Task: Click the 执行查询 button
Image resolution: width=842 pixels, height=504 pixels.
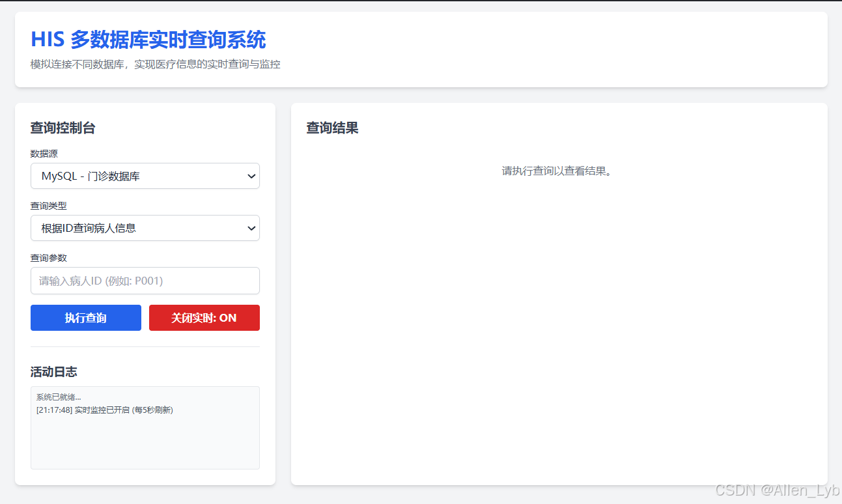Action: pos(85,318)
